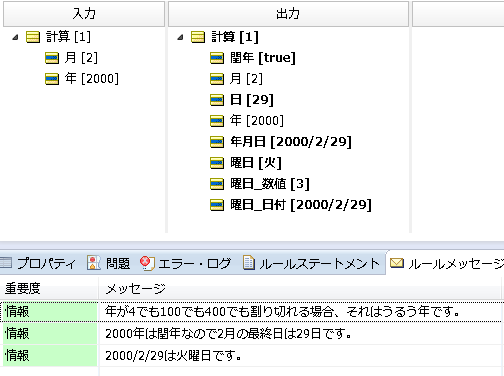Viewport: 504px width, 376px height.
Task: Click the icon beside 年 [2000] in 出力
Action: click(217, 121)
